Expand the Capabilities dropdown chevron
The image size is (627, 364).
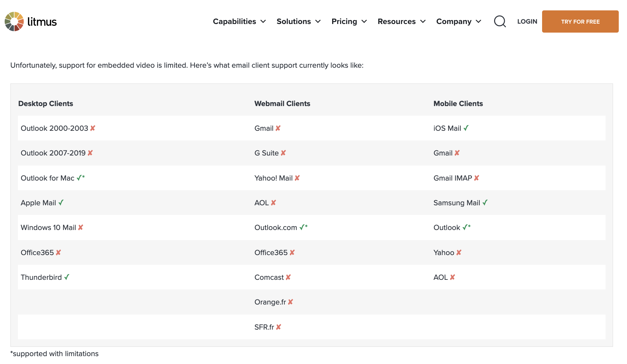coord(263,21)
